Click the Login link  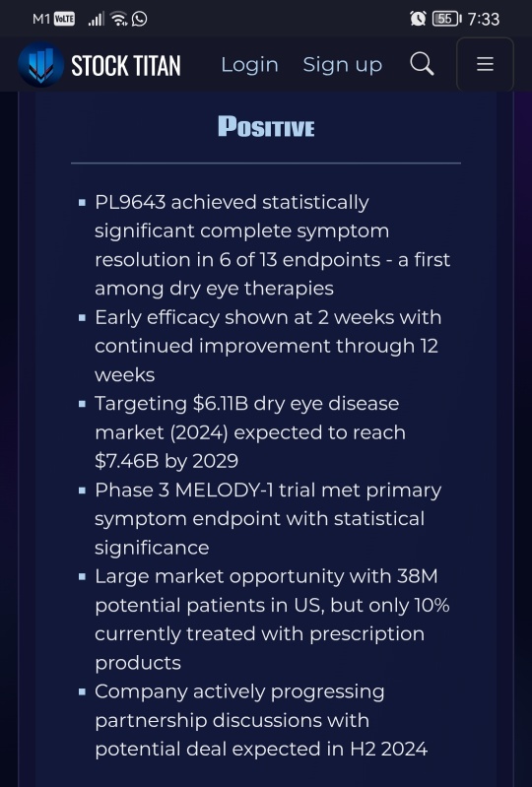coord(249,65)
